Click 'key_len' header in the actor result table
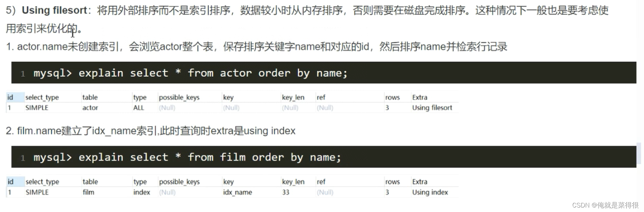This screenshot has height=212, width=644. 293,98
